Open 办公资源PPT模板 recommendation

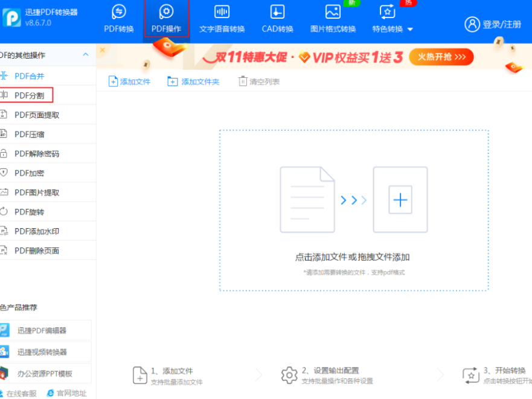click(x=45, y=374)
